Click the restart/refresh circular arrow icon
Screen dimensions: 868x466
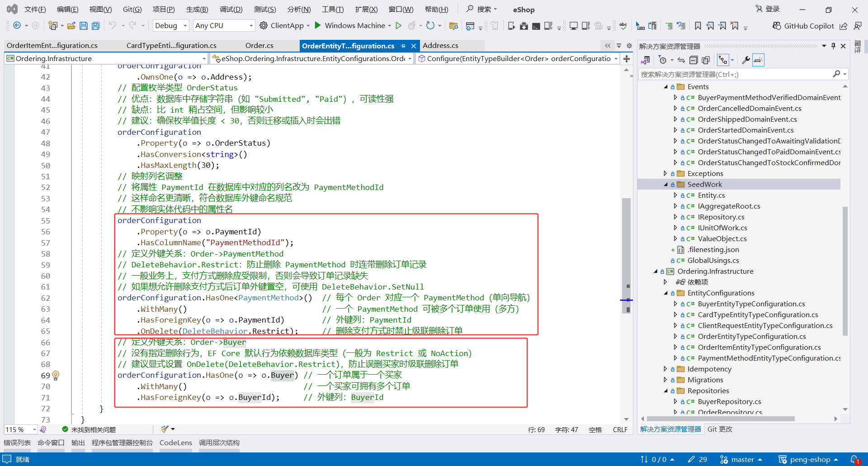430,26
